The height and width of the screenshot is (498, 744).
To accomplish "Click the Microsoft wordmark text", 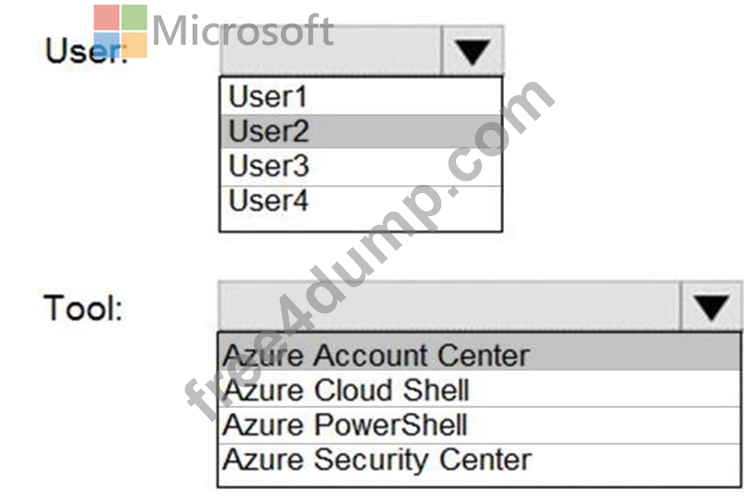I will click(242, 30).
